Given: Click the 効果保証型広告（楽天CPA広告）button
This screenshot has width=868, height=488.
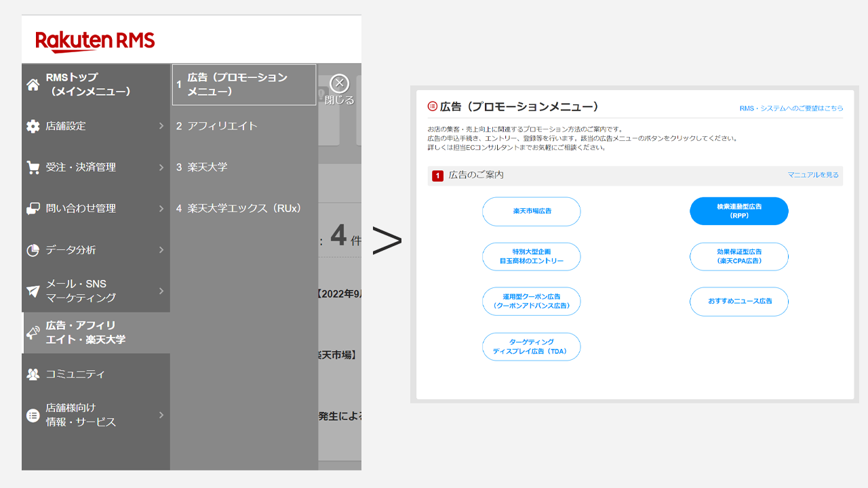Looking at the screenshot, I should click(739, 256).
